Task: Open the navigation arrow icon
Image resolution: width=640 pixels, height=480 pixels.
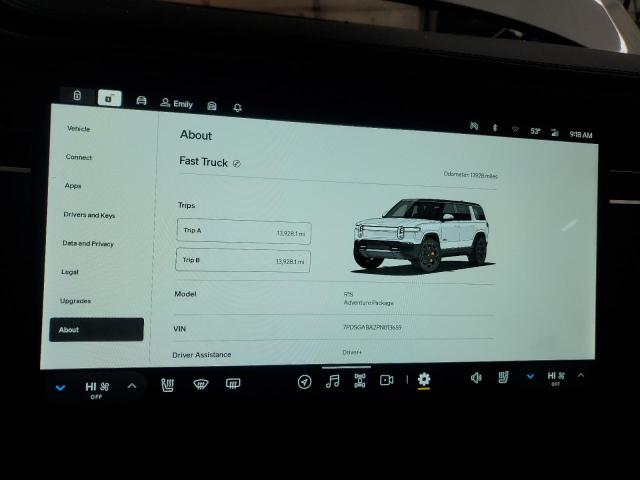Action: 304,382
